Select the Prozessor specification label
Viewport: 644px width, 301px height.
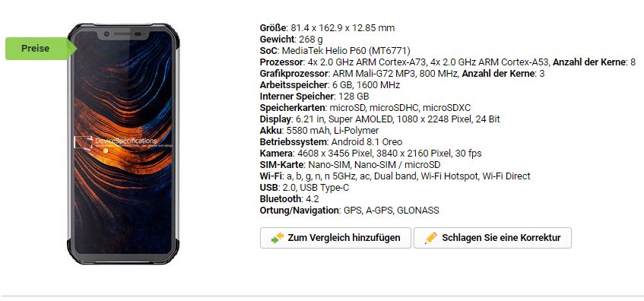pos(281,62)
